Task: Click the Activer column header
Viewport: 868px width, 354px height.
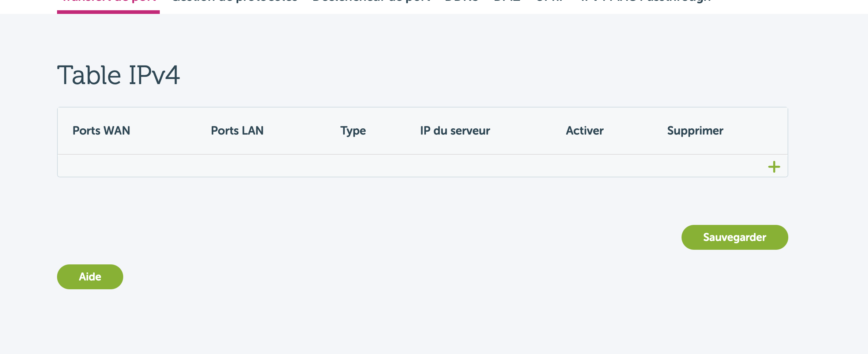Action: tap(585, 131)
